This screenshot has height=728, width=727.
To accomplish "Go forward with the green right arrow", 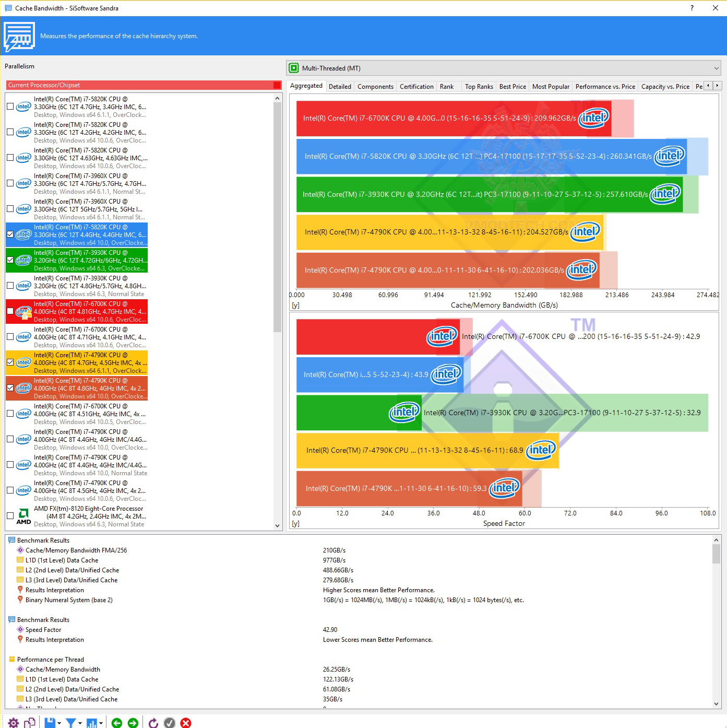I will click(133, 723).
